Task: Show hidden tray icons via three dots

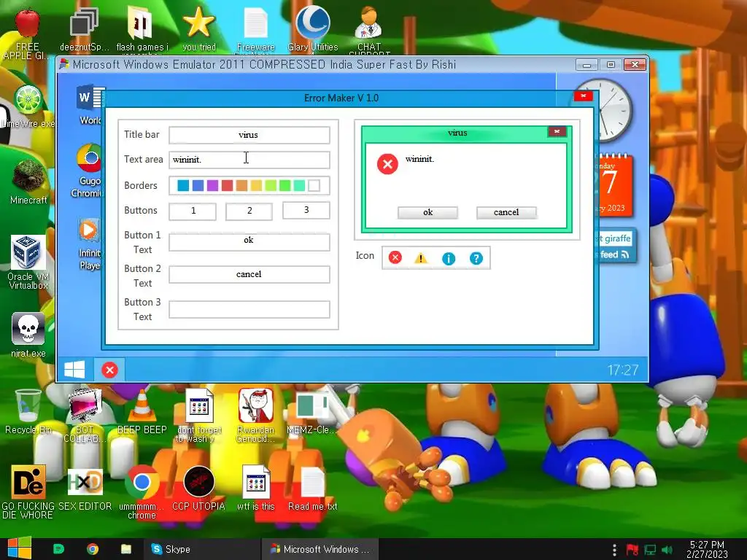Action: (x=614, y=550)
